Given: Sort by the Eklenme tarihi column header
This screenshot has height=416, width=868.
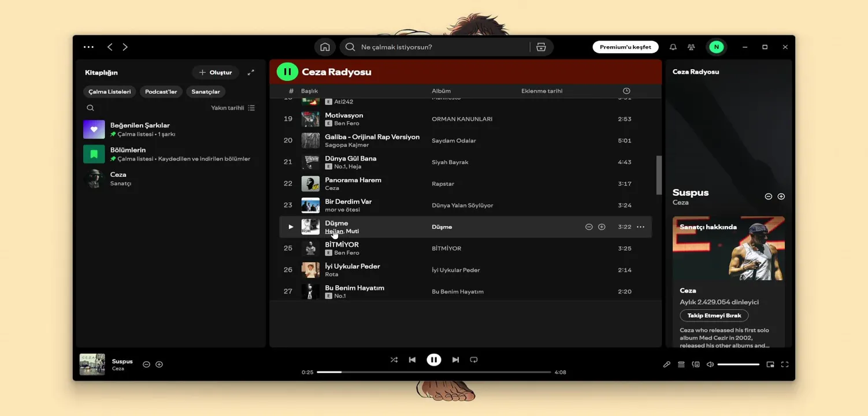Looking at the screenshot, I should point(541,91).
